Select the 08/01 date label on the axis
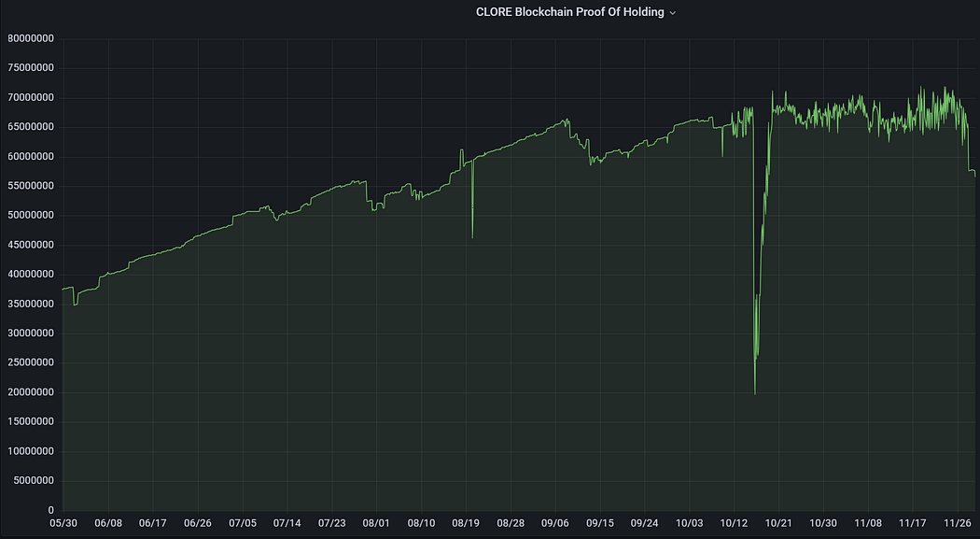The height and width of the screenshot is (539, 980). point(376,523)
